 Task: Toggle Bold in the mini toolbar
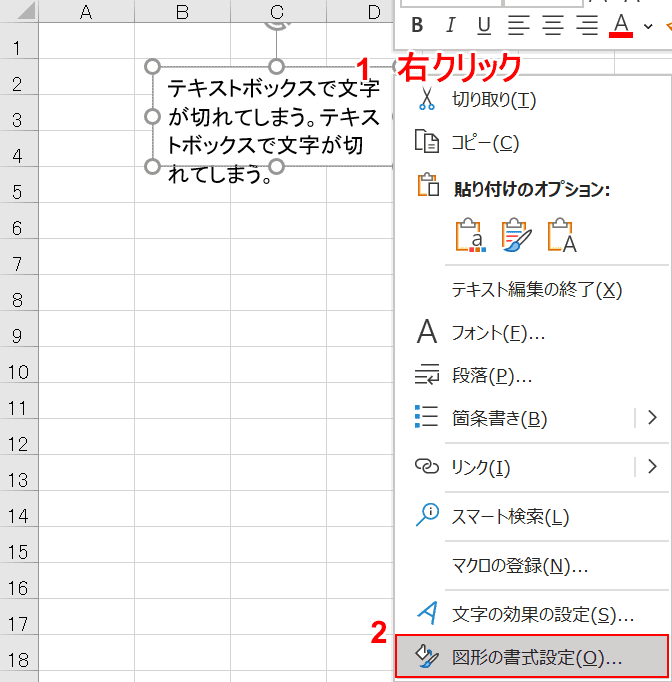[417, 25]
